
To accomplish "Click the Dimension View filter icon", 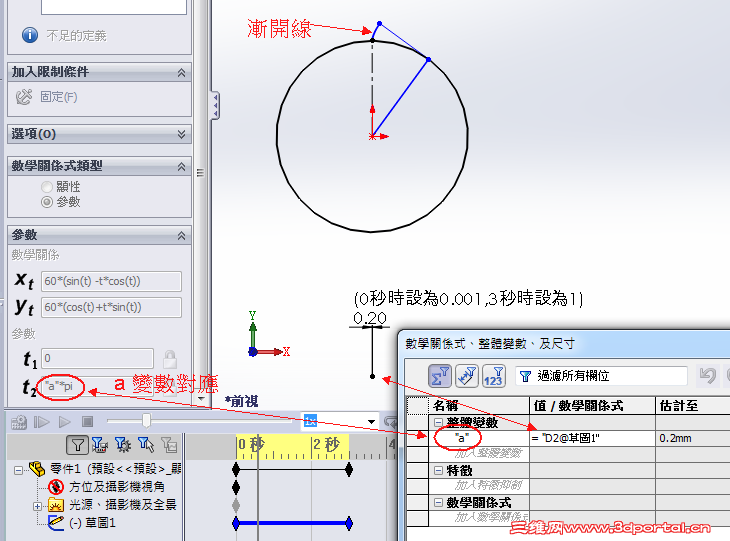I will click(466, 376).
